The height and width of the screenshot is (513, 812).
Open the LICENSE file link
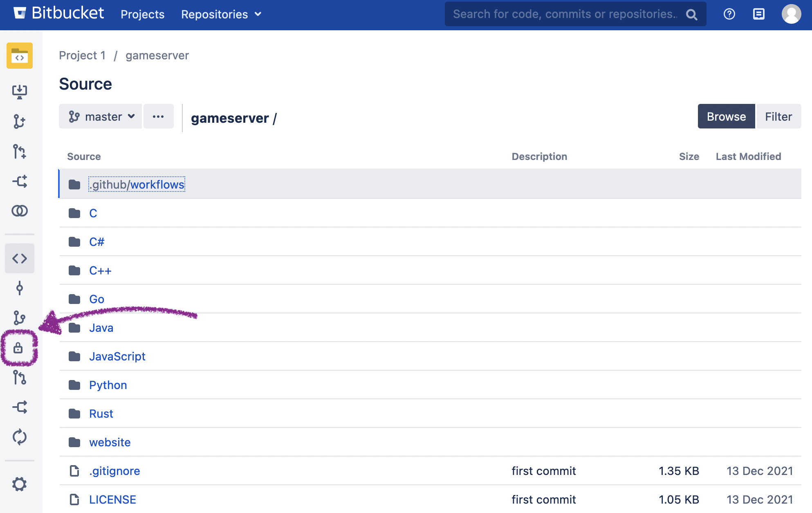(x=112, y=500)
